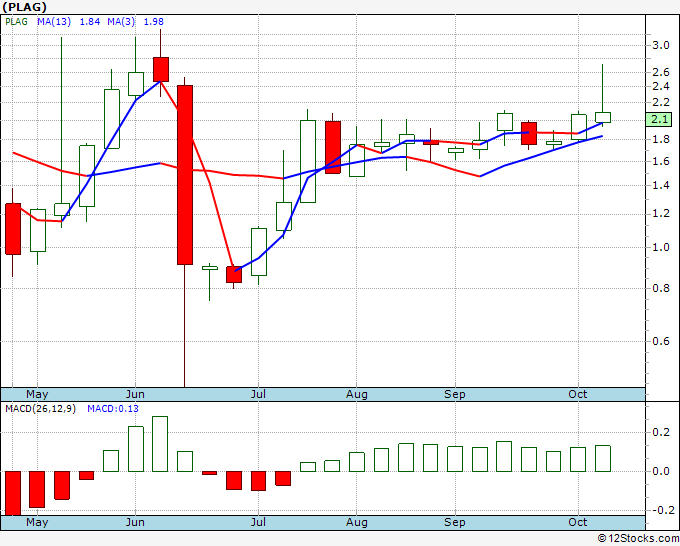Image resolution: width=680 pixels, height=546 pixels.
Task: Click the 1.6 price axis label
Action: click(x=661, y=162)
